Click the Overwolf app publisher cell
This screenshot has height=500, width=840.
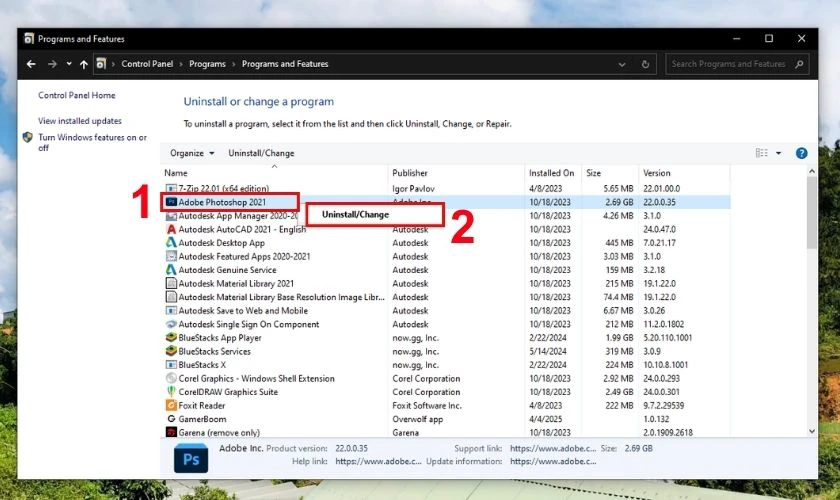point(417,419)
